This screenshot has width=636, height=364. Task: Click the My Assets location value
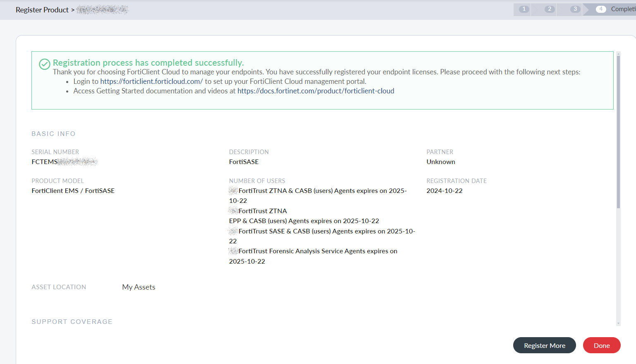pos(138,287)
